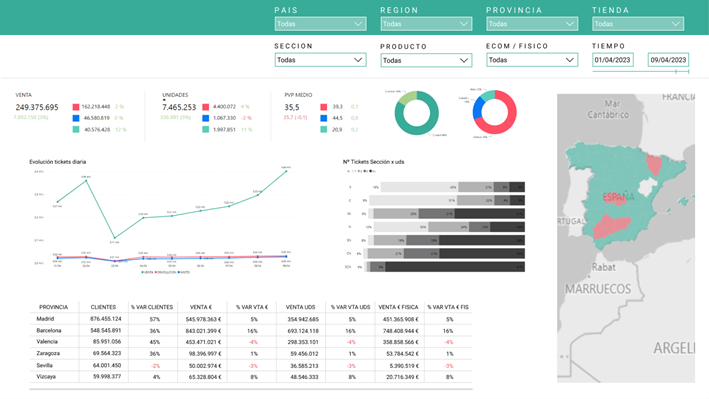Screen dimensions: 709x399
Task: Open the TIENDA dropdown
Action: (x=638, y=24)
